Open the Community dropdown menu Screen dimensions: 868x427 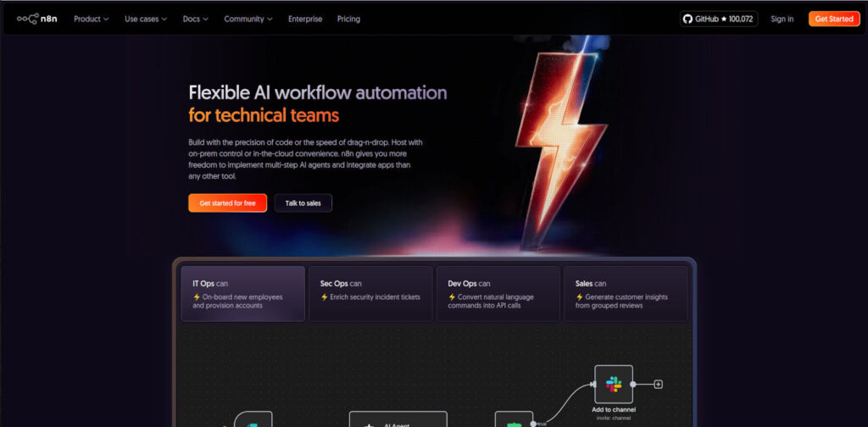(x=248, y=19)
